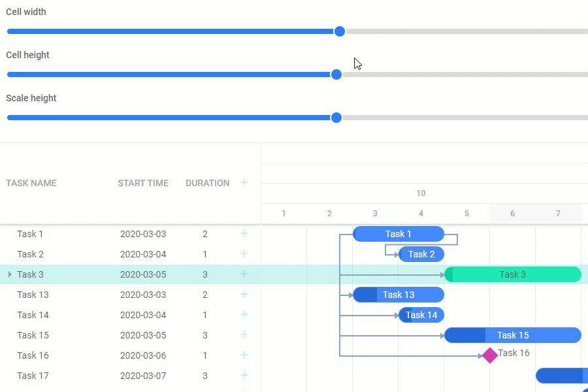Image resolution: width=588 pixels, height=392 pixels.
Task: Add a subtask using Task 14's plus icon
Action: coord(244,315)
